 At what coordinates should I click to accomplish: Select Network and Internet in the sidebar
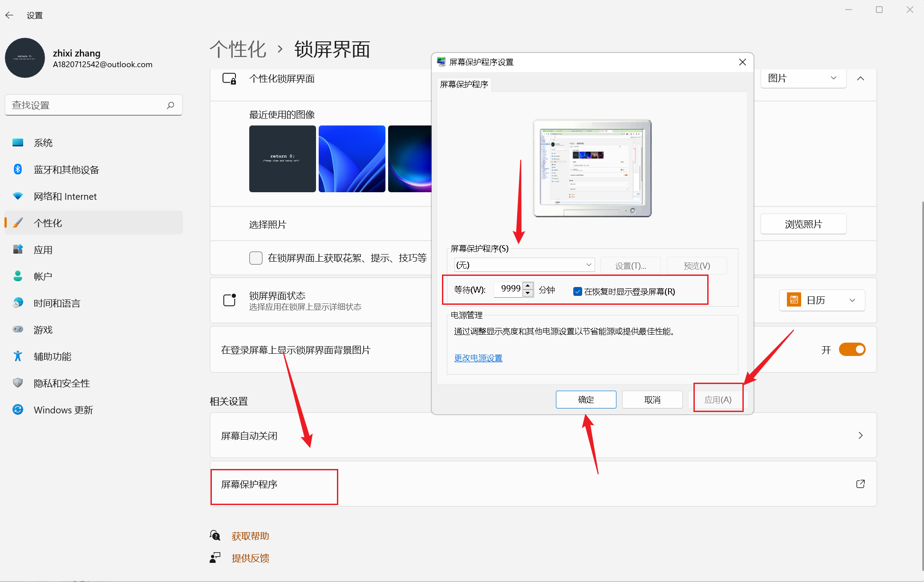pyautogui.click(x=65, y=196)
